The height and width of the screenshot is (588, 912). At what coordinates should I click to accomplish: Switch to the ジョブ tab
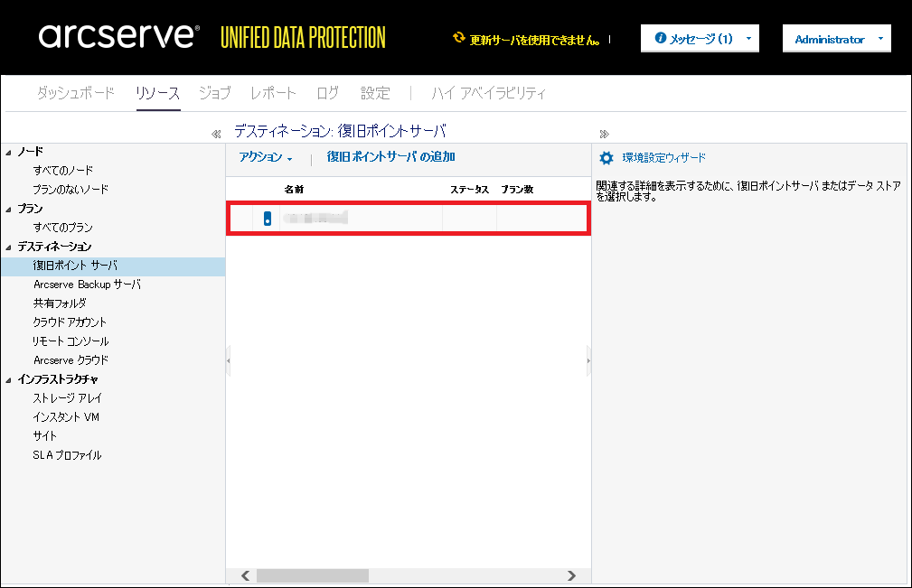click(215, 93)
